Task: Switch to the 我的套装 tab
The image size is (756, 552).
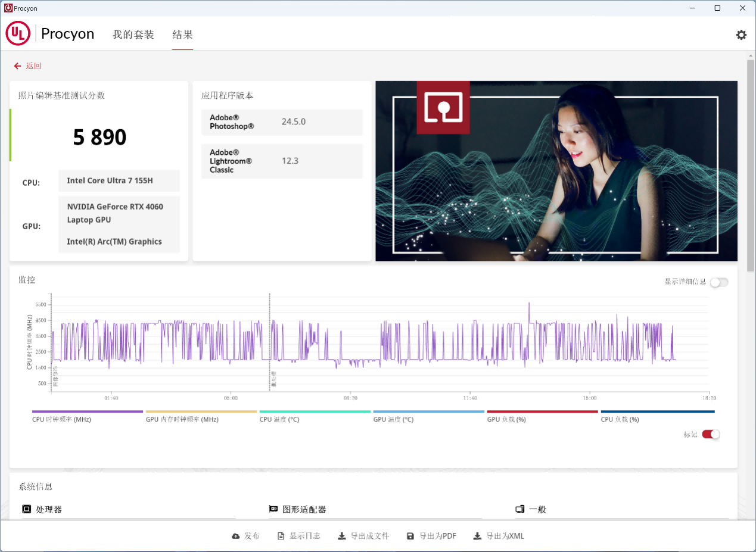Action: (x=133, y=35)
